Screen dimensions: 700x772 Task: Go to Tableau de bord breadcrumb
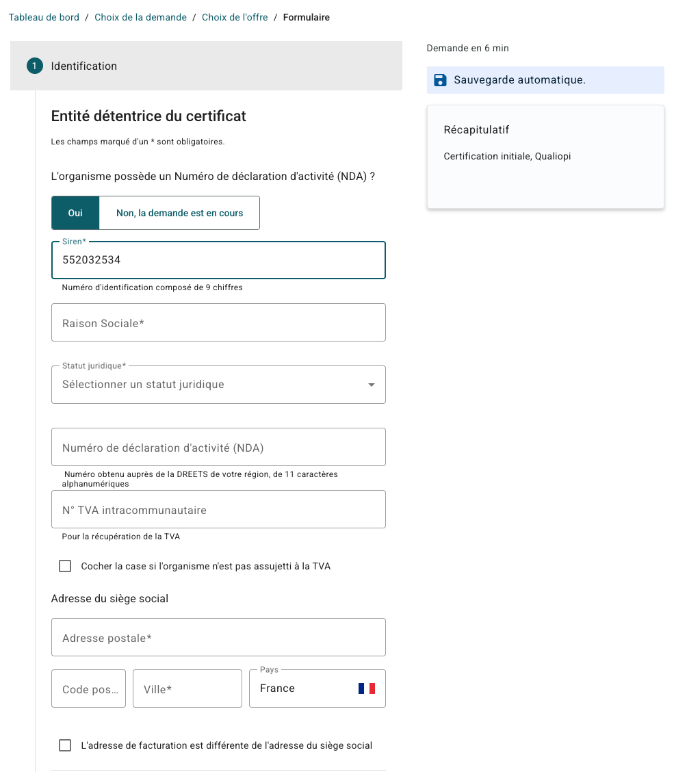pos(44,17)
